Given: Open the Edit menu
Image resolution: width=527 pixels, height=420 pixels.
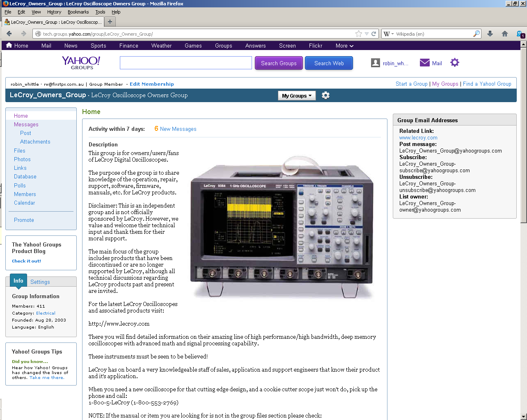Looking at the screenshot, I should [x=21, y=12].
